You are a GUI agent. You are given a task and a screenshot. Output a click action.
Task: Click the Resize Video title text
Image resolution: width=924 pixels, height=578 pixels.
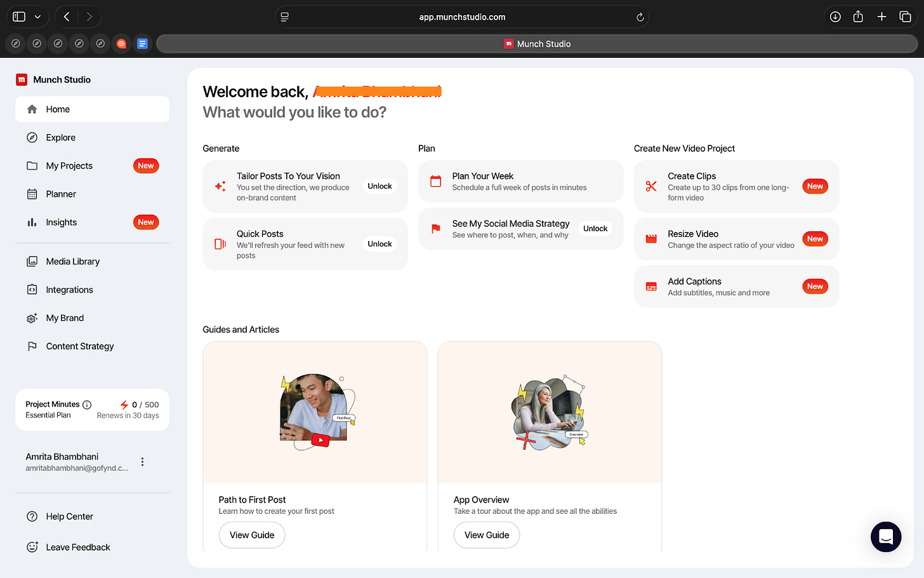pos(693,234)
